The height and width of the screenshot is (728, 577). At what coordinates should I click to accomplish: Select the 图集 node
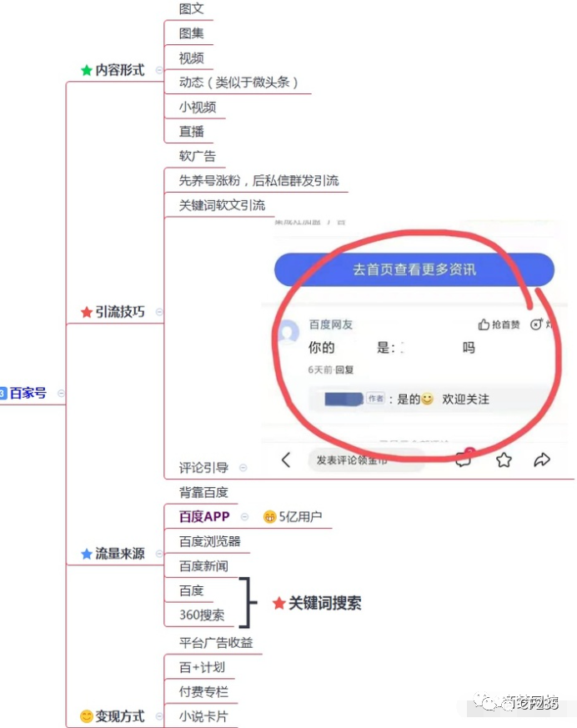(191, 33)
